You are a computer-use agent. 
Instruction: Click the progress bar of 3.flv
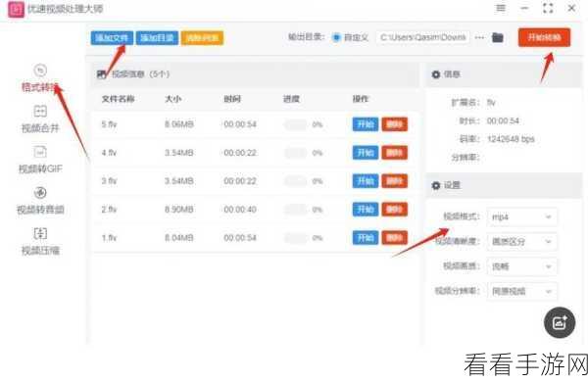296,181
